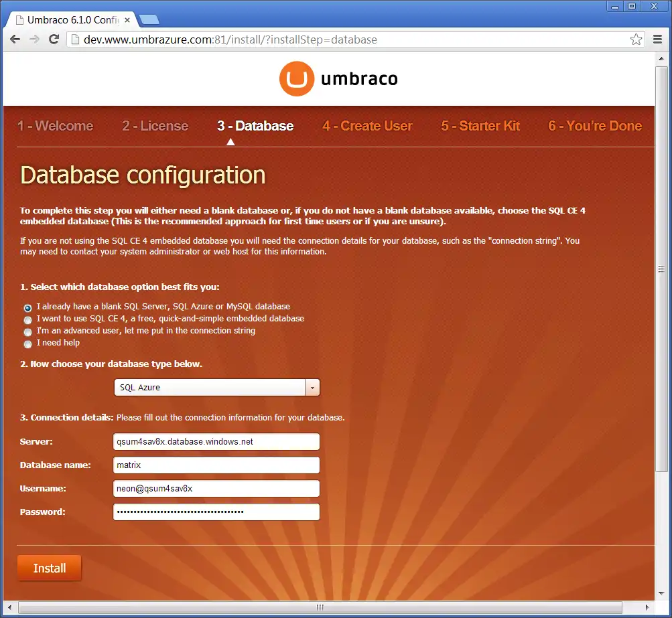The height and width of the screenshot is (618, 672).
Task: Open the SQL Azure database type dropdown
Action: [x=217, y=387]
